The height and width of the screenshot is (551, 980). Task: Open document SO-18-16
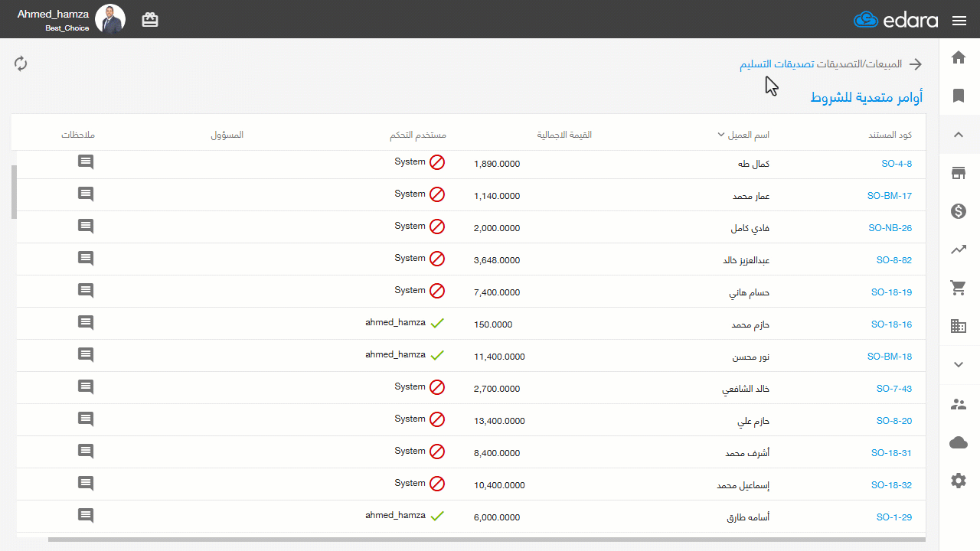(892, 324)
